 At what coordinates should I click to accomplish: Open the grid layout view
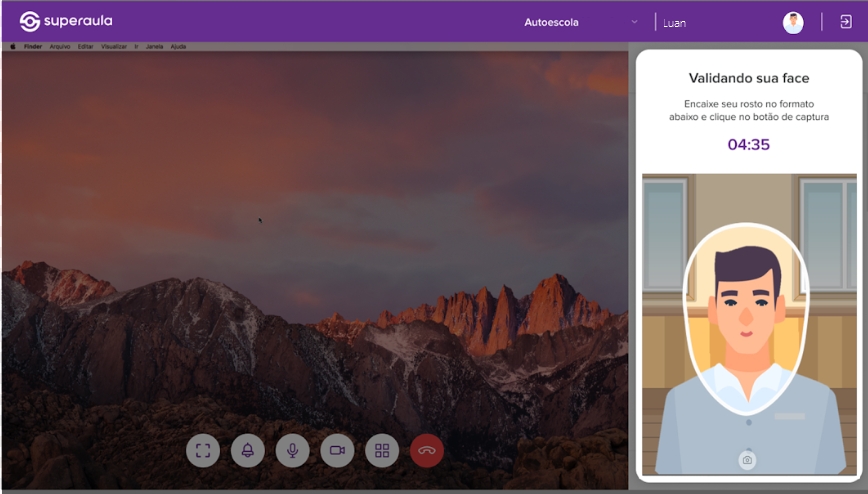(382, 450)
